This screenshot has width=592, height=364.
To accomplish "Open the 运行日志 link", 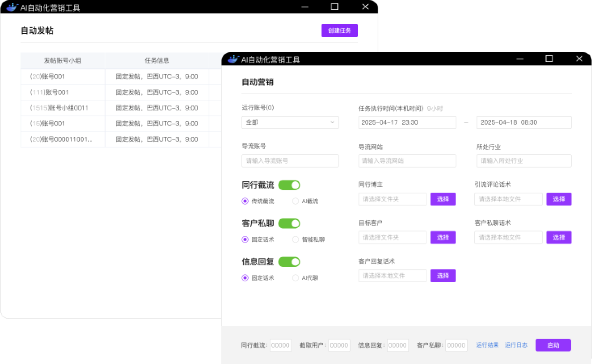I will [x=516, y=345].
